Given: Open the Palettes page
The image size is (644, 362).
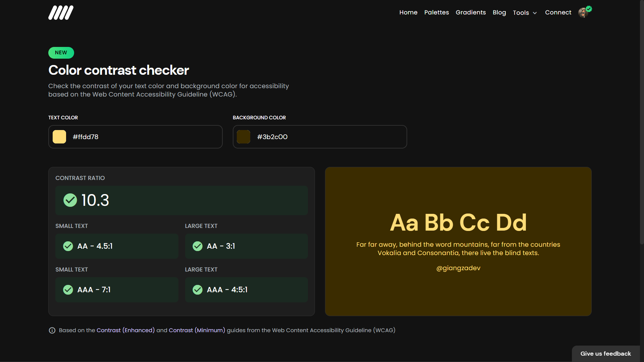Looking at the screenshot, I should [x=436, y=12].
